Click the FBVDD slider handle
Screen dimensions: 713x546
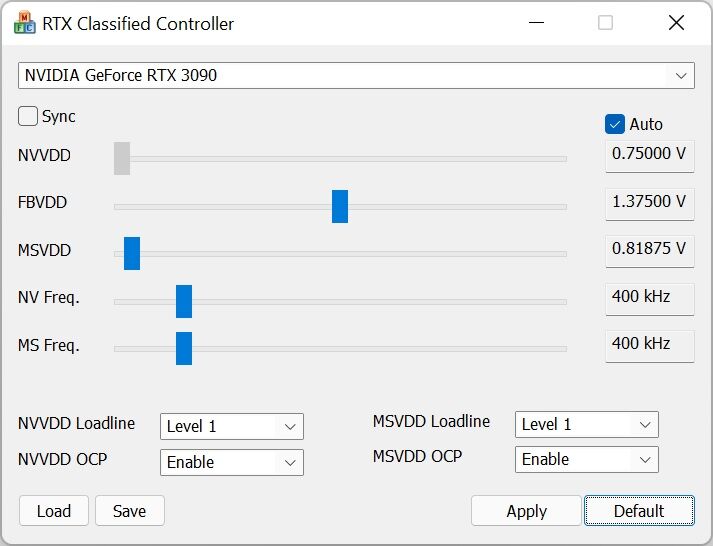tap(340, 206)
